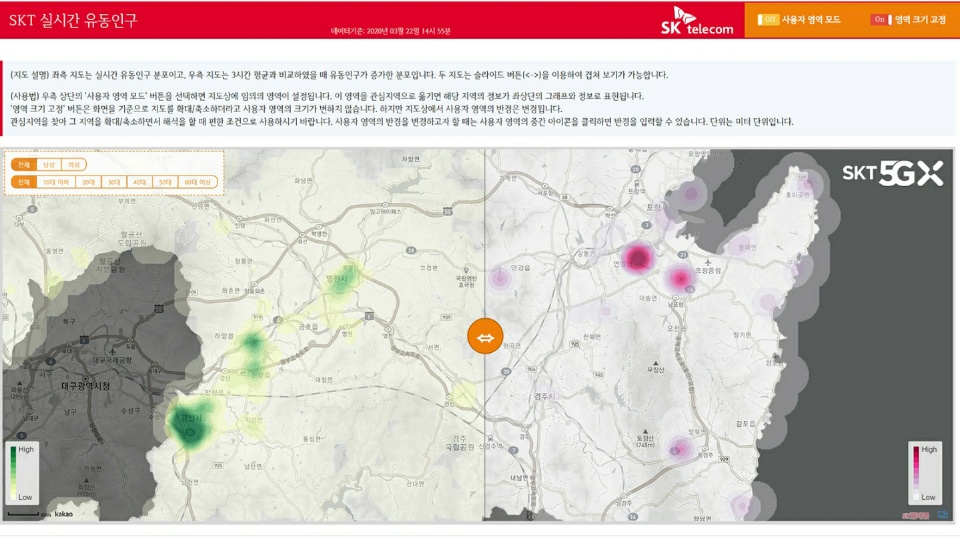Click the SKT 5GX logo on map

tap(892, 174)
